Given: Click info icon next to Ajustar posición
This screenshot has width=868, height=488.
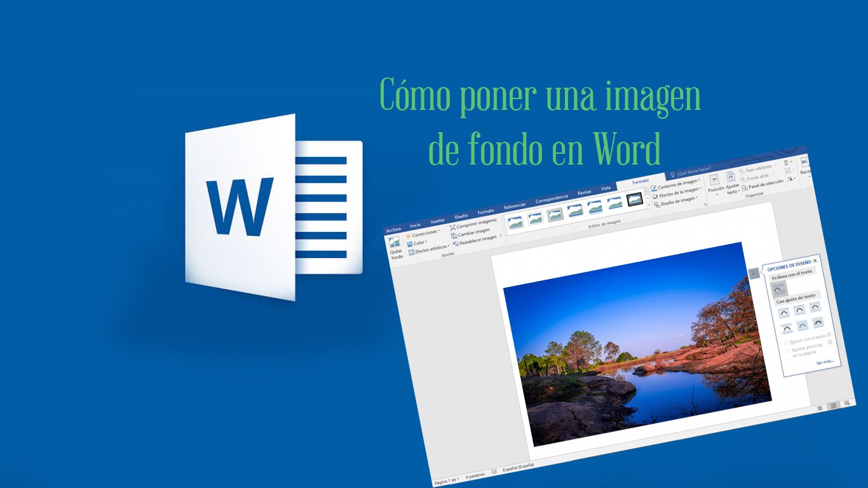Looking at the screenshot, I should [830, 342].
